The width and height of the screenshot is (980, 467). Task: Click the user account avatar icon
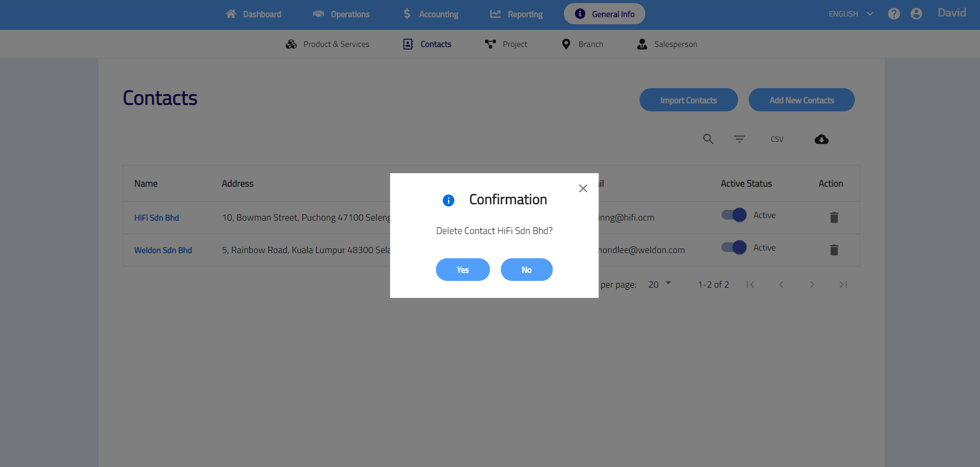[x=916, y=14]
